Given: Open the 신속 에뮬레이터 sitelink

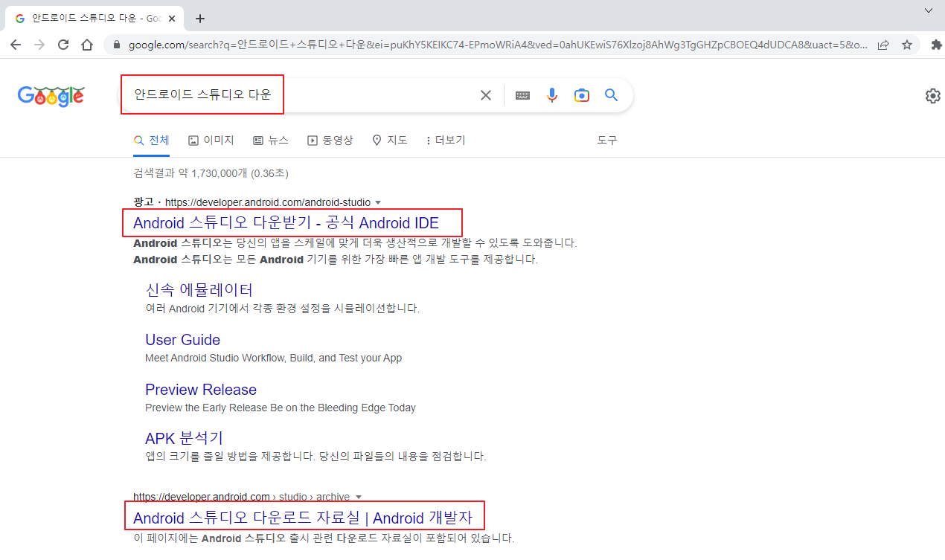Looking at the screenshot, I should click(x=199, y=289).
